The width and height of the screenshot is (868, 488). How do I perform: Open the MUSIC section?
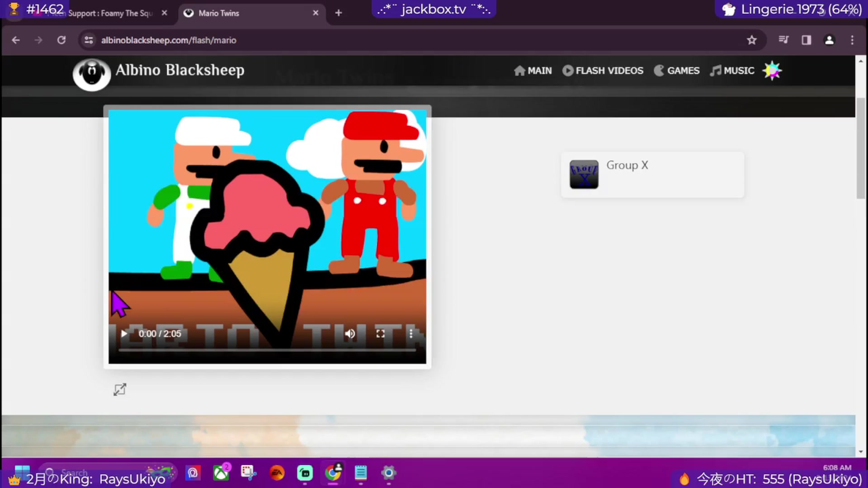click(732, 70)
